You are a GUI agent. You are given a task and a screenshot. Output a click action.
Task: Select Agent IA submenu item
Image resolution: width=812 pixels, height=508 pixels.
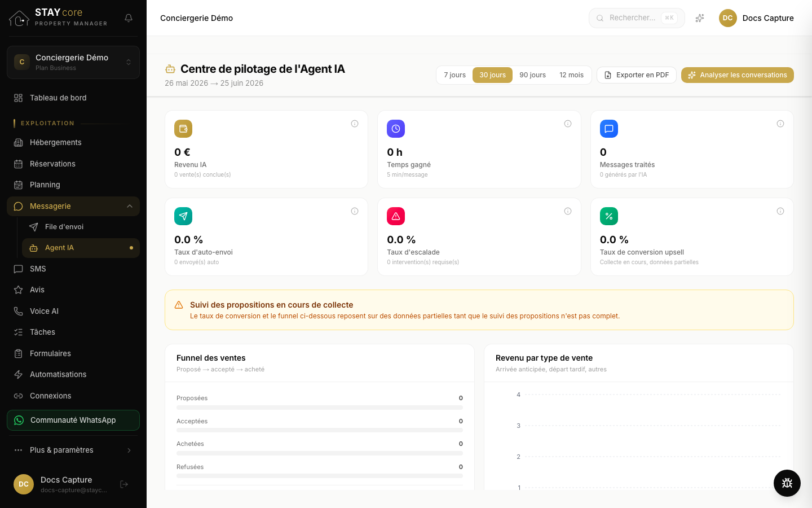(81, 248)
